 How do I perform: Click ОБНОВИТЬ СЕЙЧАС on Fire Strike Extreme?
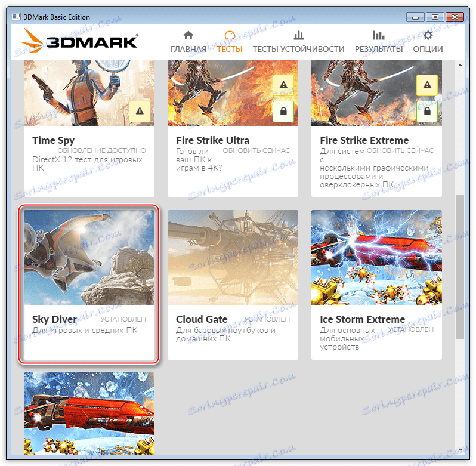(x=400, y=150)
